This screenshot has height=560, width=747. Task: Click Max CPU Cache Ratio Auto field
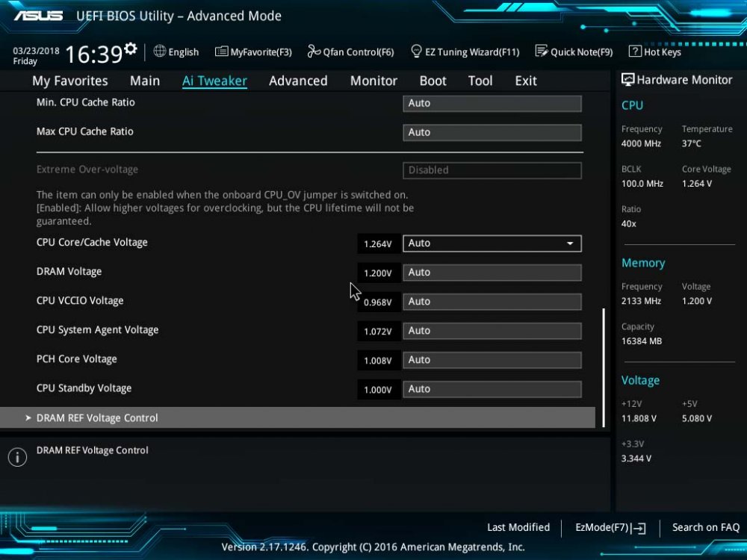coord(492,132)
